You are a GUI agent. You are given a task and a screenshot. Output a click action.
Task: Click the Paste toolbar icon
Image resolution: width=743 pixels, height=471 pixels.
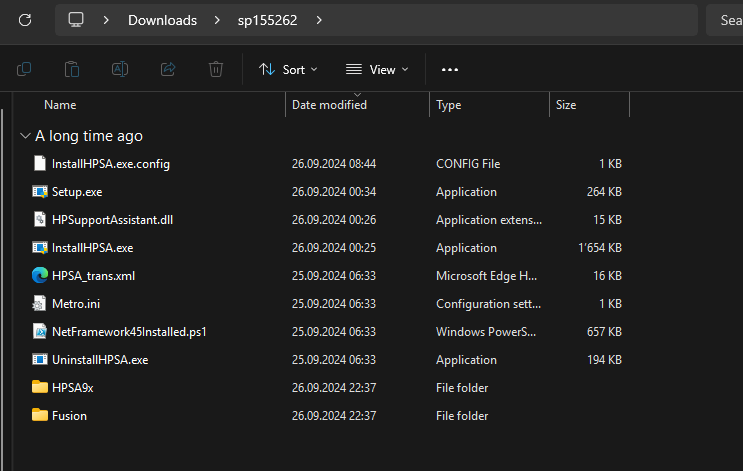coord(72,69)
